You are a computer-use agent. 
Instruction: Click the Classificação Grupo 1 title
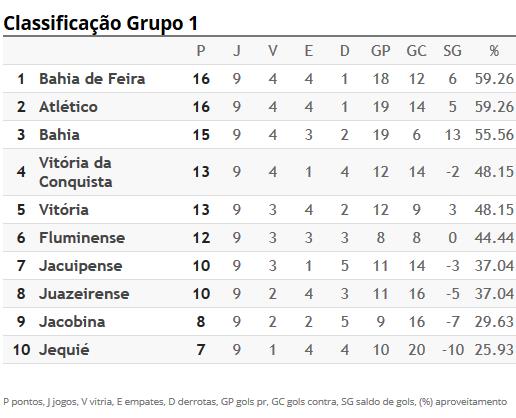pos(101,23)
